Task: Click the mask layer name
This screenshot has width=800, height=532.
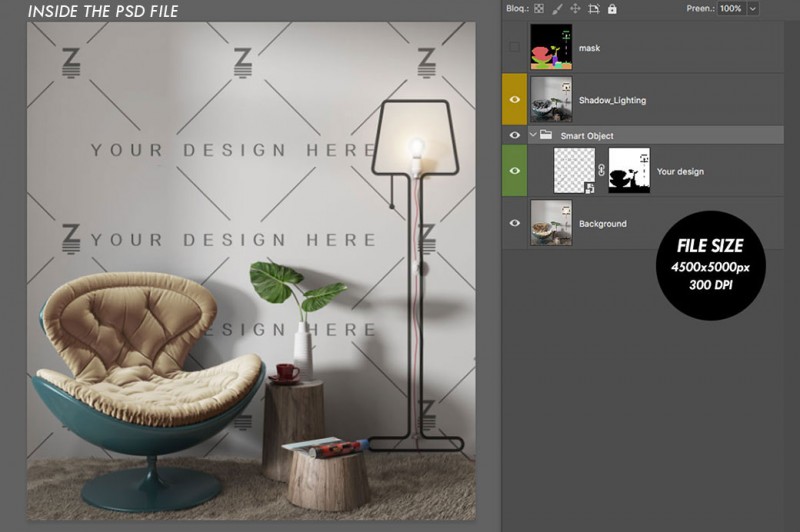Action: click(x=589, y=48)
